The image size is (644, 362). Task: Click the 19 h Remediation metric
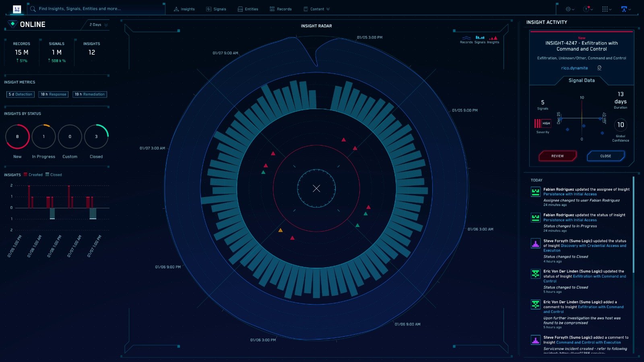pos(90,94)
